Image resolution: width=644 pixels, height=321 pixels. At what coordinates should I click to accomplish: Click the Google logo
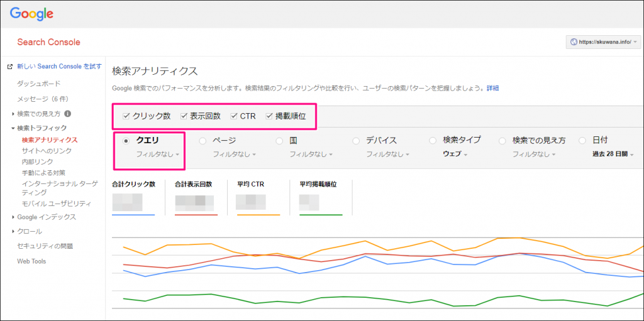click(x=31, y=14)
